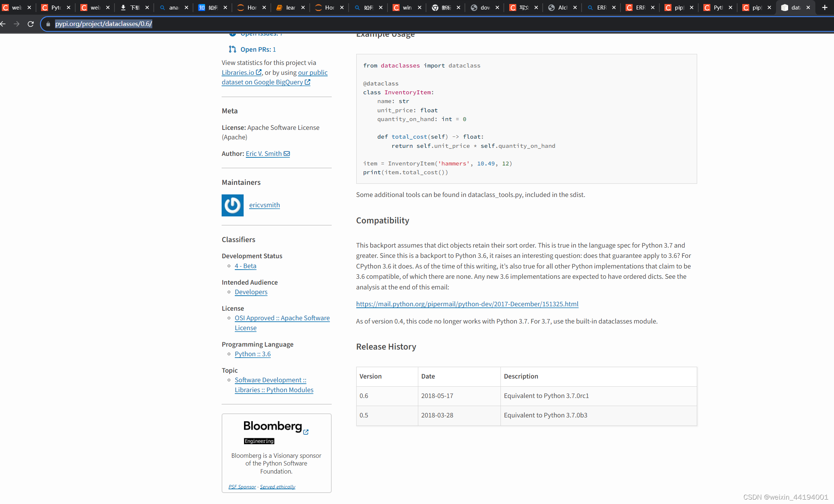
Task: Select the Release History version 0.6 row
Action: point(526,395)
